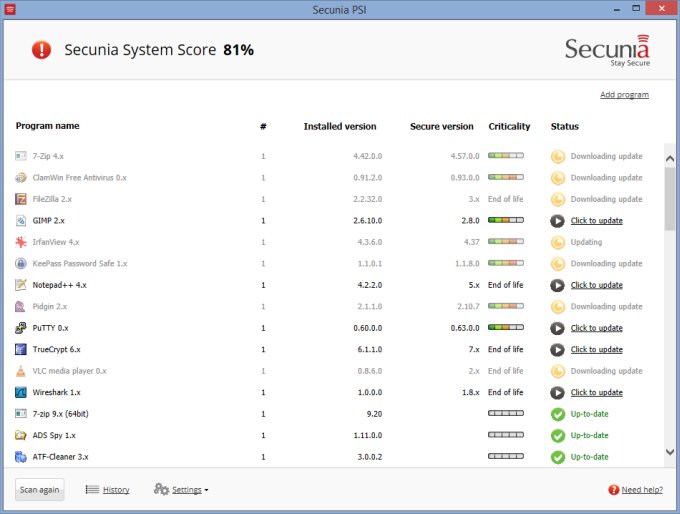This screenshot has width=680, height=514.
Task: Click the play icon next to GIMP update
Action: pyautogui.click(x=558, y=220)
